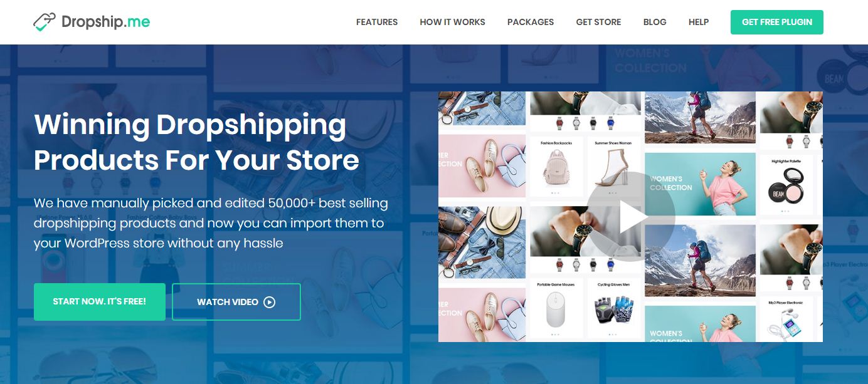
Task: Play the video with center play button
Action: [631, 217]
